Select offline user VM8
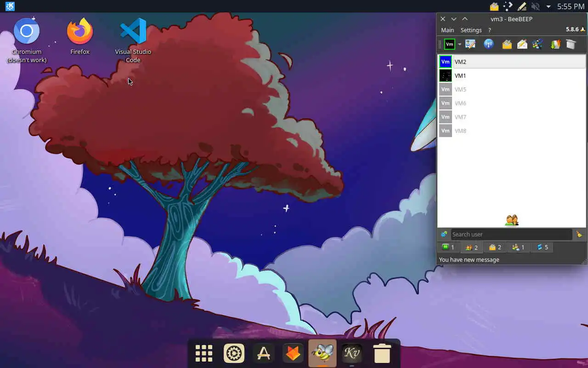The height and width of the screenshot is (368, 588). click(x=512, y=131)
